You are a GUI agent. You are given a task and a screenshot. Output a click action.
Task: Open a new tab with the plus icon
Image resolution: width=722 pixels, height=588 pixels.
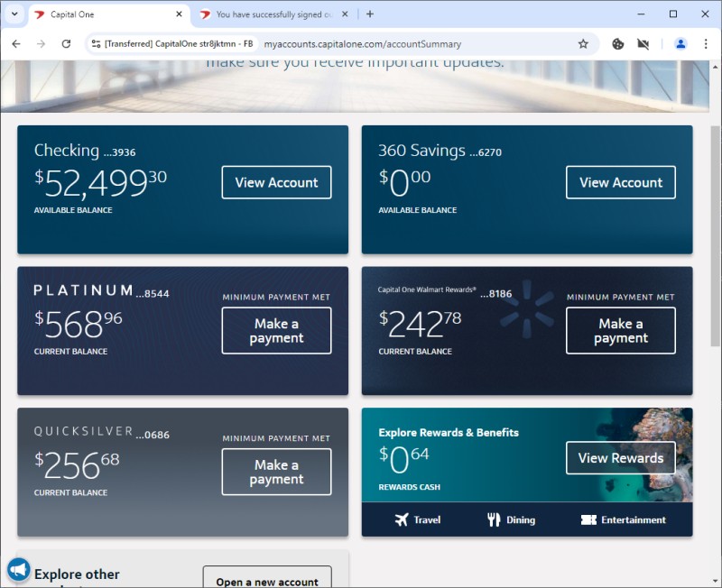[x=370, y=14]
